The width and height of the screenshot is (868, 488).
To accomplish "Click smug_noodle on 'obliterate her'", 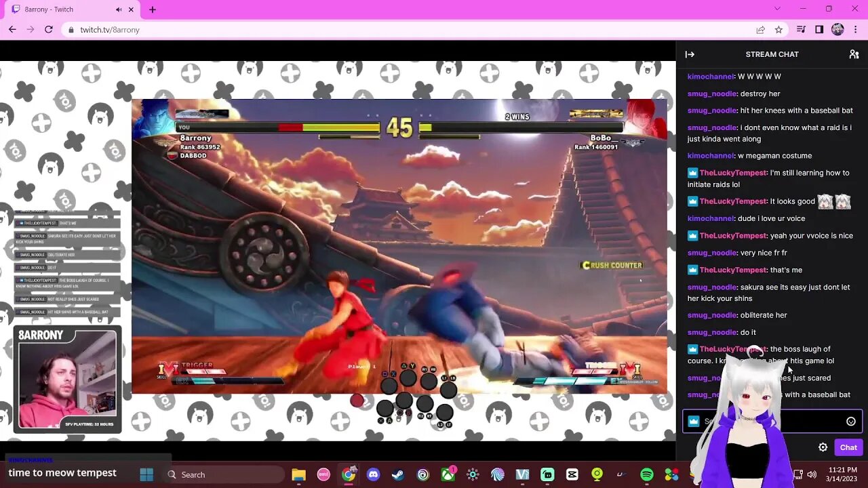I will (712, 315).
